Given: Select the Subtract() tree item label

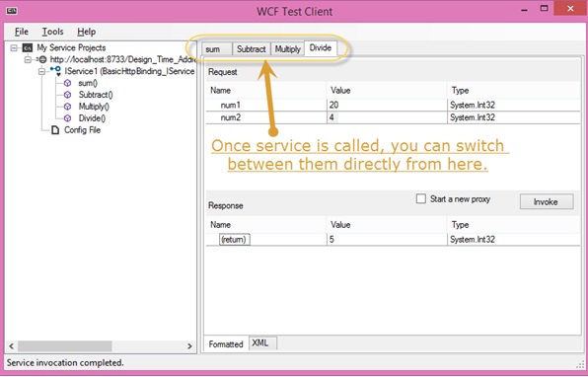Looking at the screenshot, I should 96,95.
